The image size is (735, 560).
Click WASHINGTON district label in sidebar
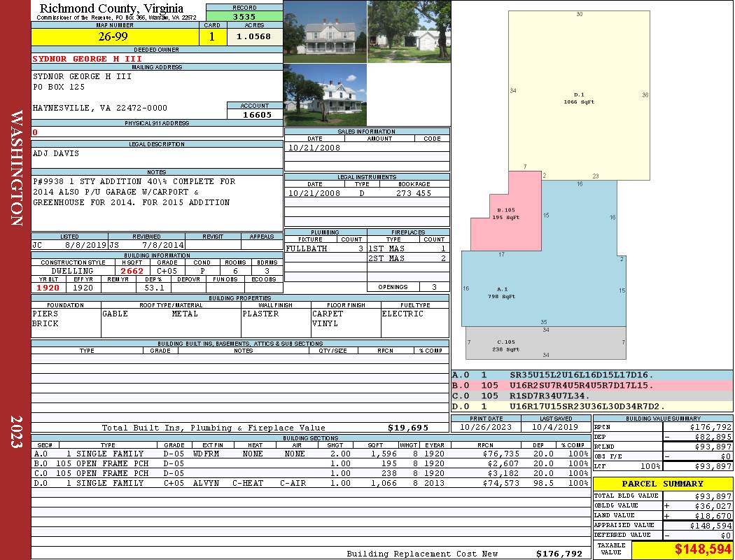pos(17,168)
